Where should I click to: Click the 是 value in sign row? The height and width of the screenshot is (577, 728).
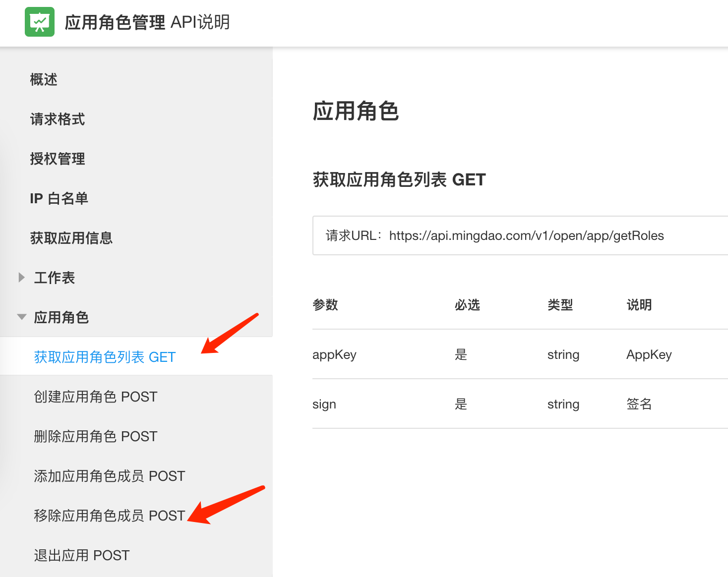(x=461, y=404)
